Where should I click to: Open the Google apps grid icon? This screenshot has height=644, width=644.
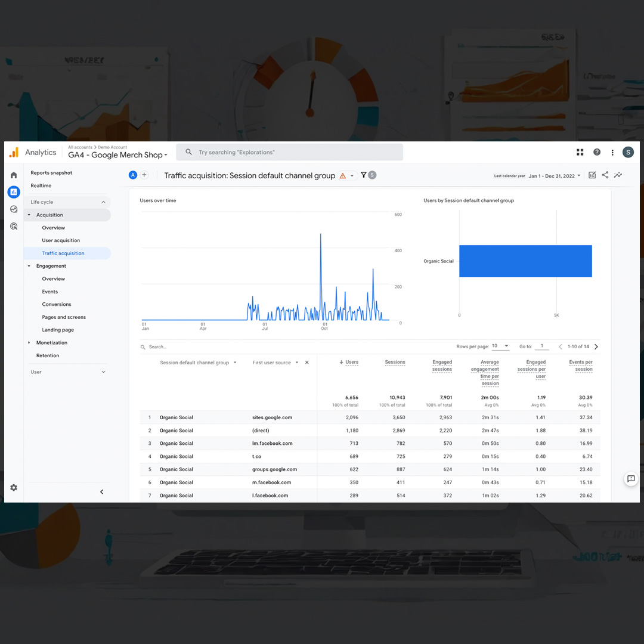tap(580, 152)
